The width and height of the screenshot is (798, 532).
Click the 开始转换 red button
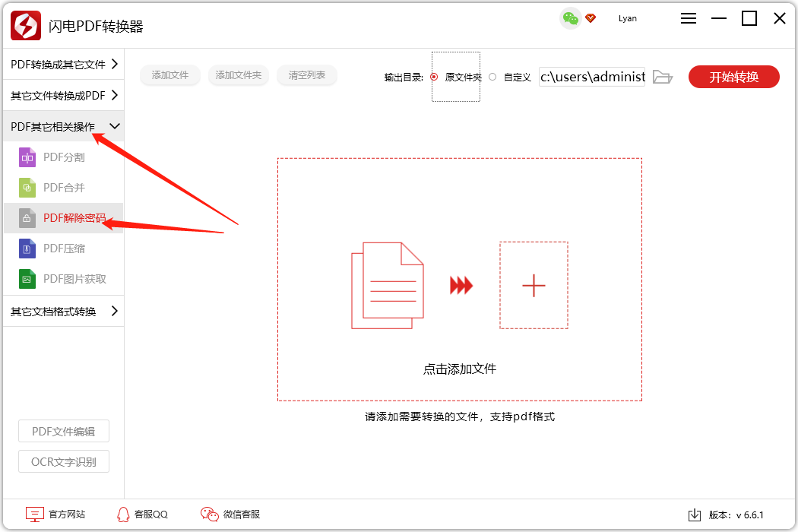[734, 77]
